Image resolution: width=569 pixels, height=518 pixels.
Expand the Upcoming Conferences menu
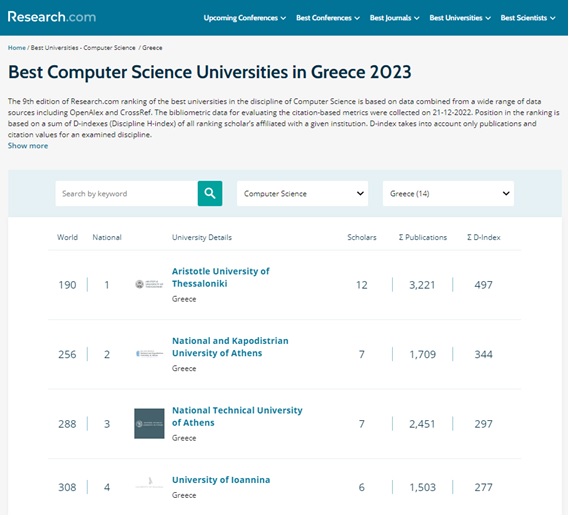[245, 18]
